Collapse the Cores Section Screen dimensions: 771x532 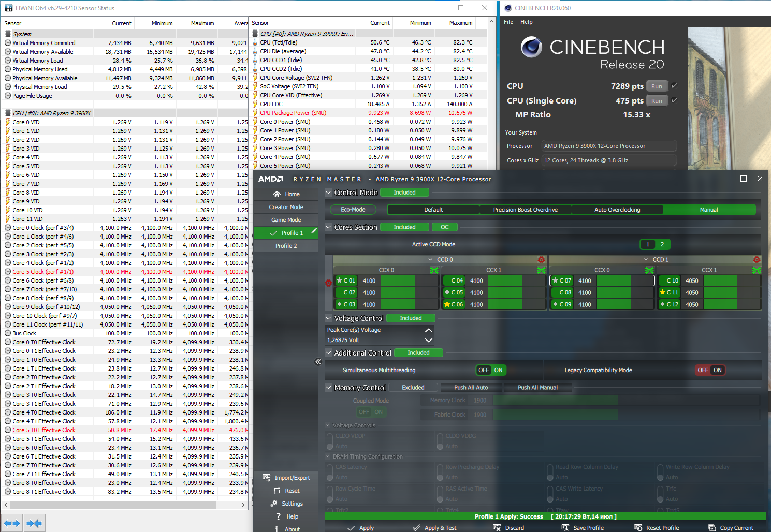click(328, 227)
